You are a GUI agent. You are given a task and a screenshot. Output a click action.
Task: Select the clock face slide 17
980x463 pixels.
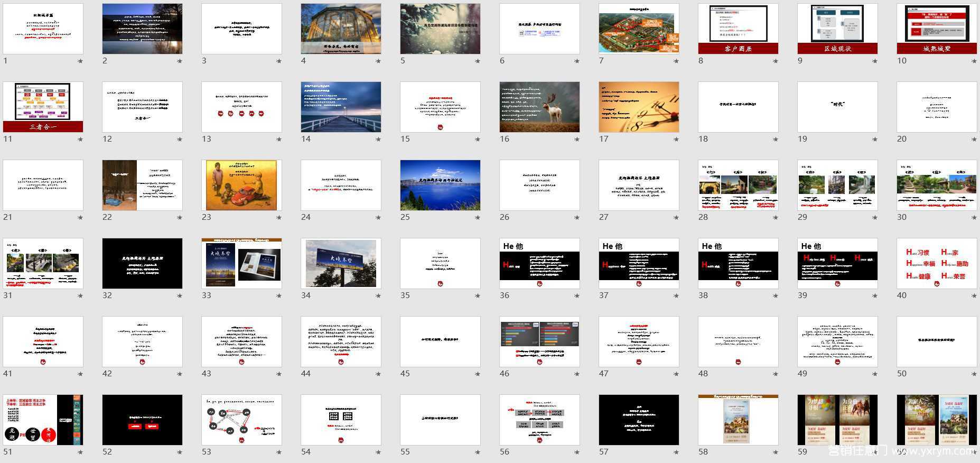(x=639, y=107)
